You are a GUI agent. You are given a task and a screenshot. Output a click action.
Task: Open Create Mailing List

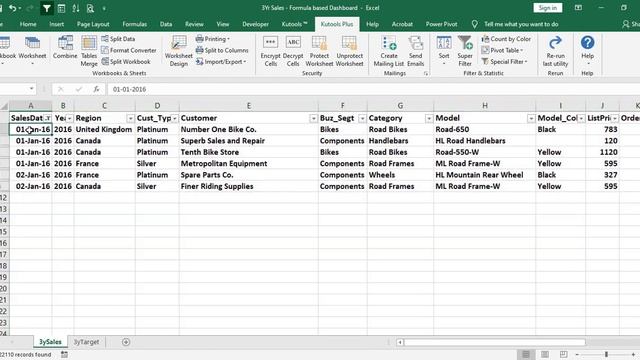[x=389, y=51]
